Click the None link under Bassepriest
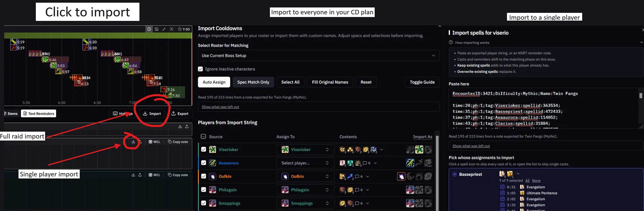This screenshot has width=644, height=211. (536, 181)
